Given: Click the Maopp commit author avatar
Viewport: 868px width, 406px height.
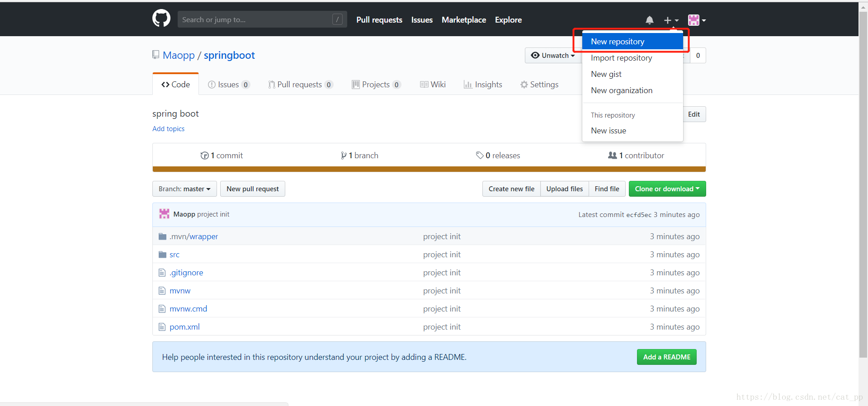Looking at the screenshot, I should 164,214.
